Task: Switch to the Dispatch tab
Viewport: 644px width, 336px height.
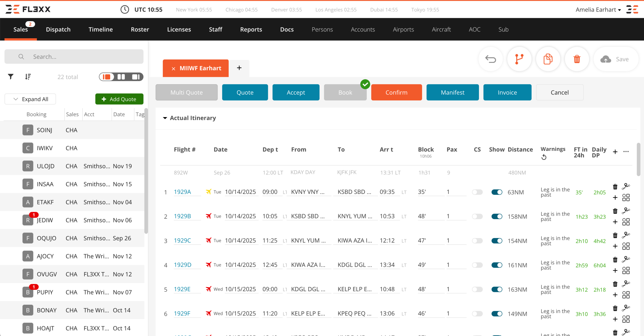Action: [58, 29]
